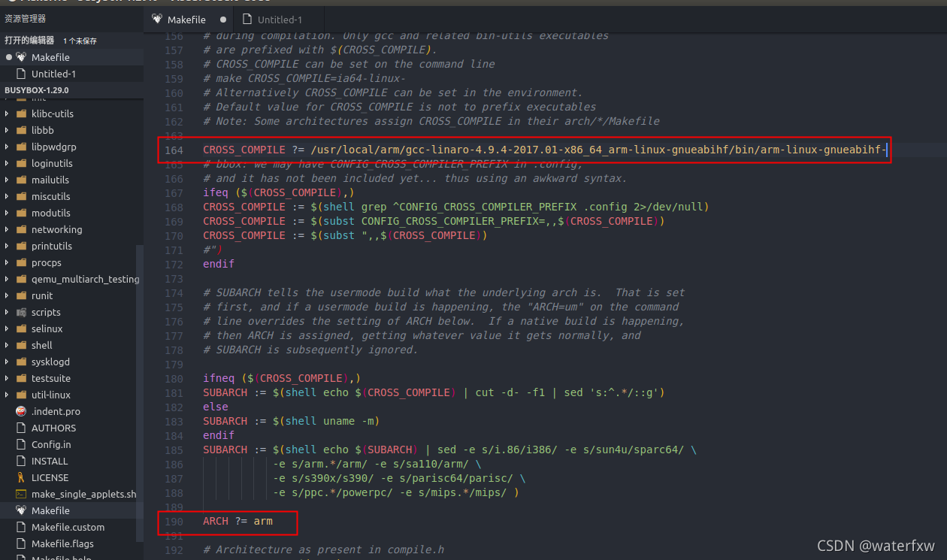Click the SUBARCH := $(shell uname -m) line
947x560 pixels.
[291, 421]
